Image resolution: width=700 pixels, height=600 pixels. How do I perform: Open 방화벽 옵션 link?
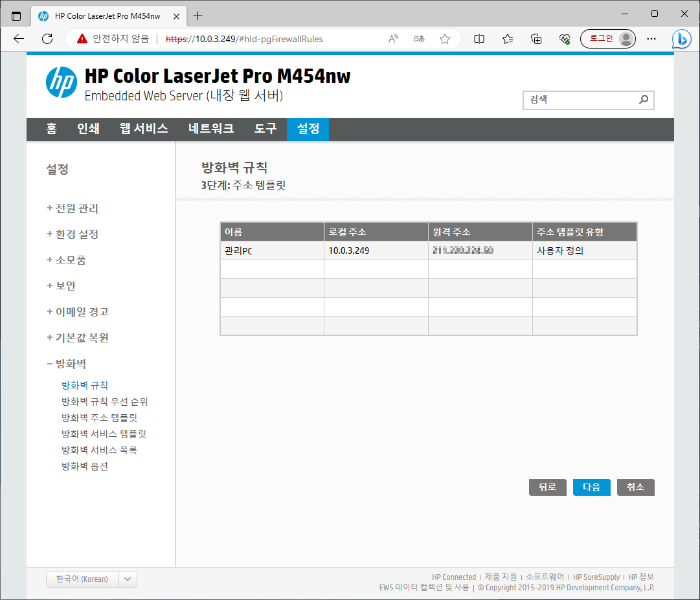point(85,467)
